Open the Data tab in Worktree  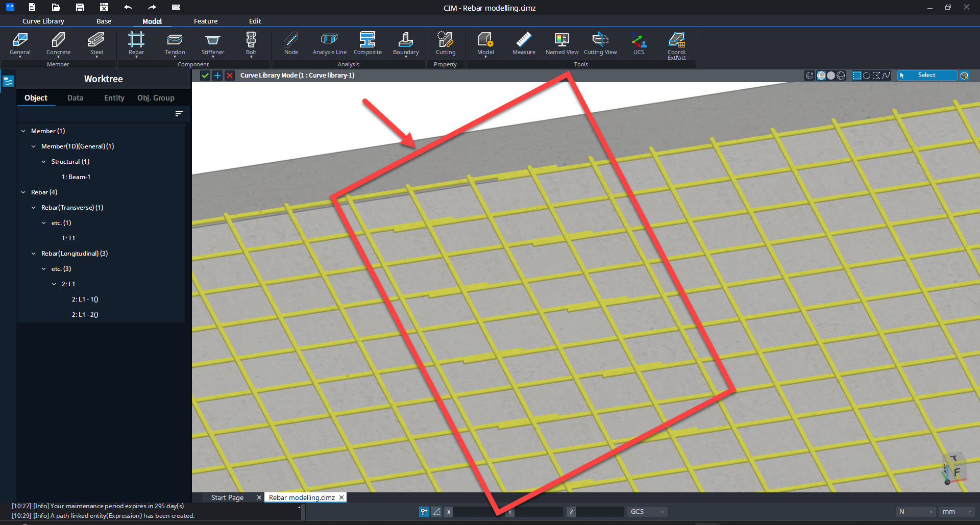[x=75, y=98]
